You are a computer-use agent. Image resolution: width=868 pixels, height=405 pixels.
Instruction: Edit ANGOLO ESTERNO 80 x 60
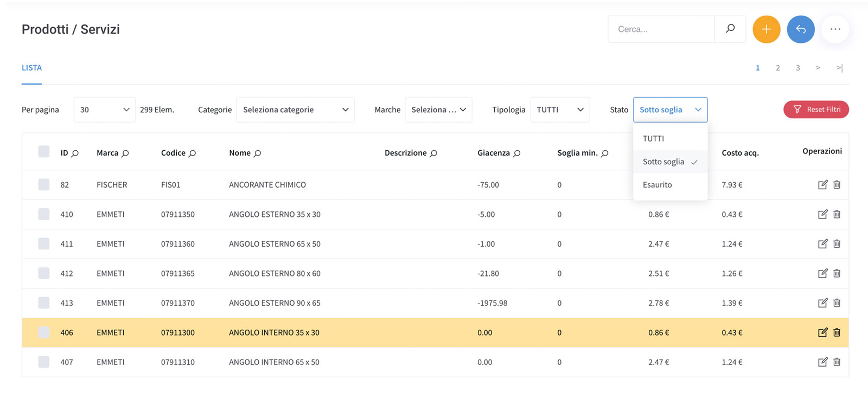tap(822, 273)
